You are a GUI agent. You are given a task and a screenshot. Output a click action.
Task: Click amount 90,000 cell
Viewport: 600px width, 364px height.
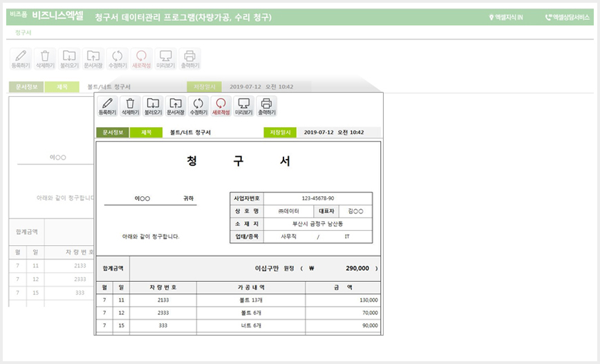click(x=343, y=326)
